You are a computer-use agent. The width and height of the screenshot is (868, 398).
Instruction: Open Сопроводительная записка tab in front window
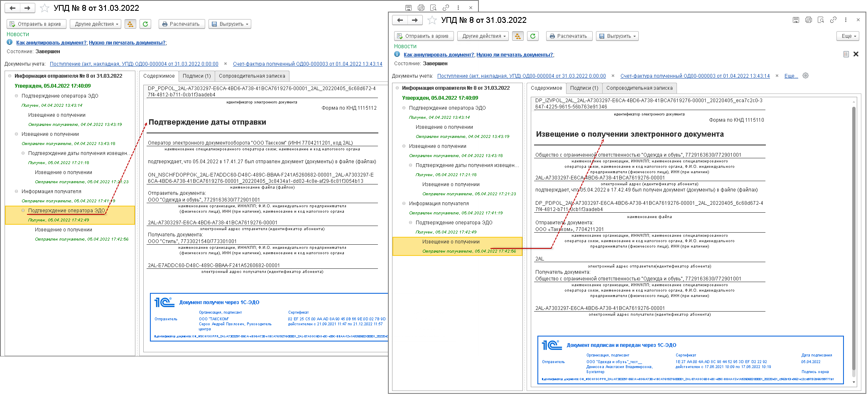coord(640,88)
